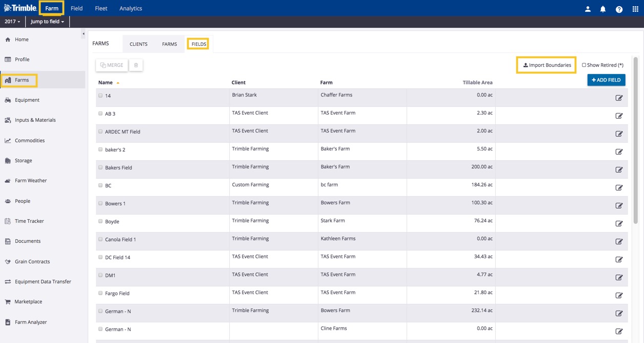Screen dimensions: 644x343
Task: Open the user account icon
Action: 588,9
